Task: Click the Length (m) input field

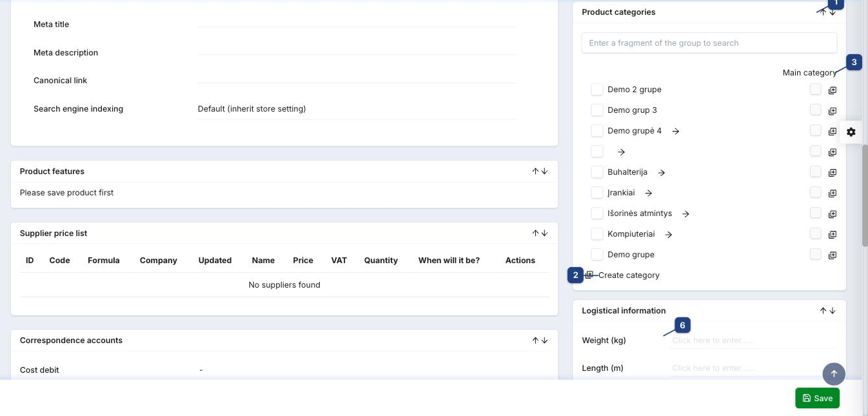Action: pos(754,368)
